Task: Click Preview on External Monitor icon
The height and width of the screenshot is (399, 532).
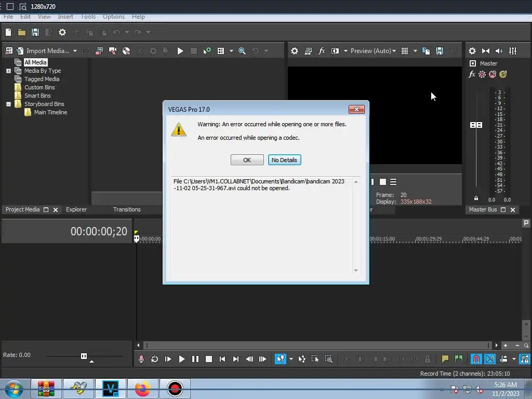Action: point(308,51)
